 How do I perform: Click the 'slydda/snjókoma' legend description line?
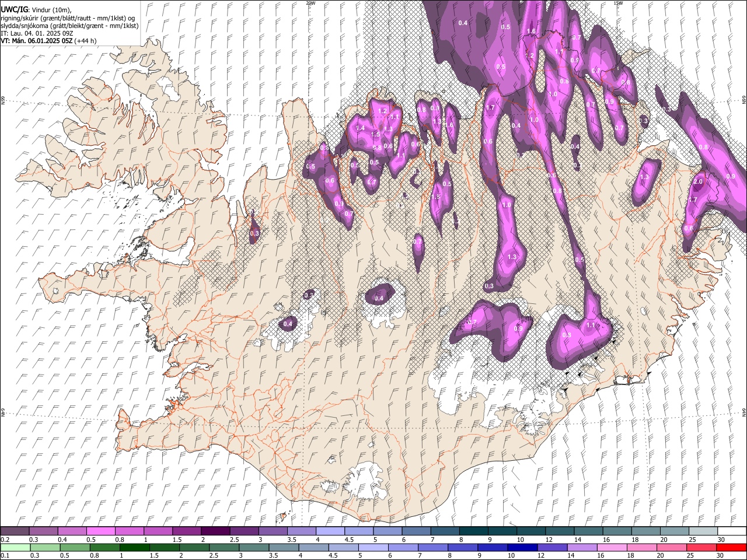pyautogui.click(x=69, y=26)
